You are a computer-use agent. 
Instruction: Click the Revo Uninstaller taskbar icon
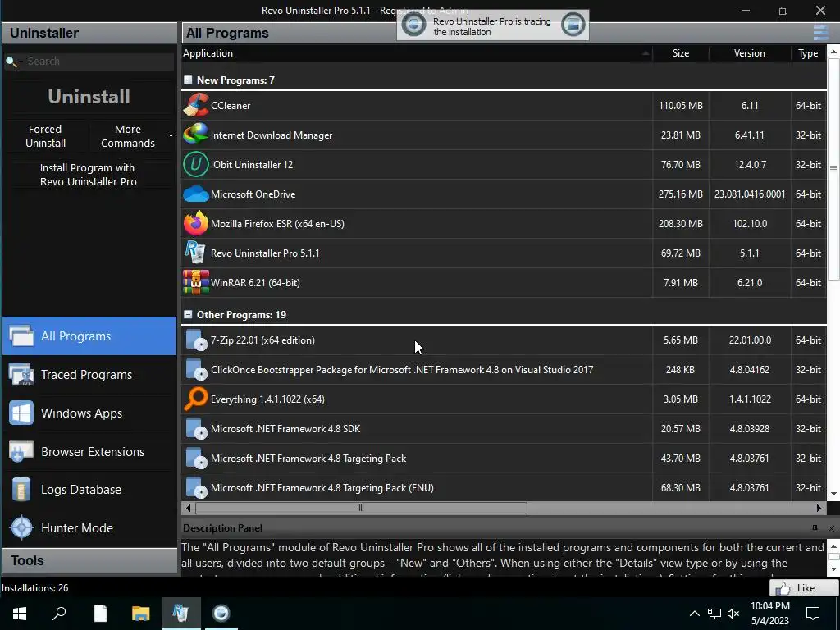click(180, 613)
